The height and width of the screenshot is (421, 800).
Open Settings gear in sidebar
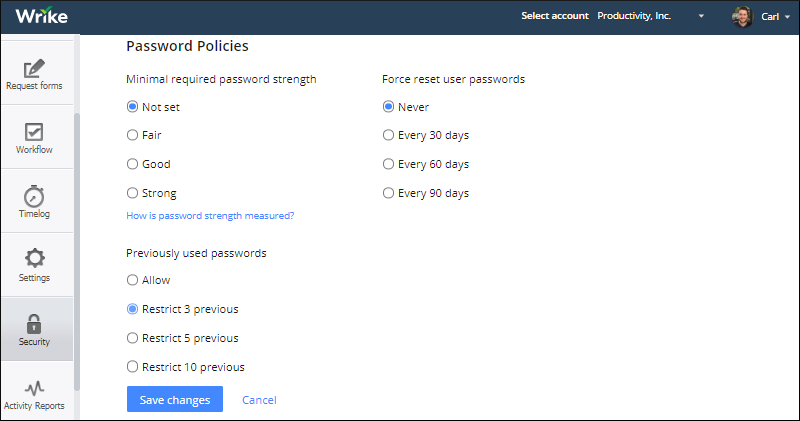[34, 258]
